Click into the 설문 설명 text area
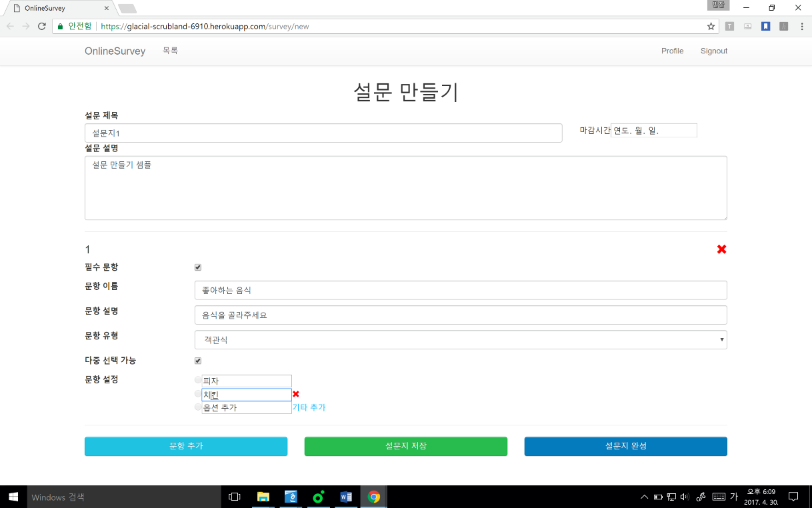 [405, 188]
